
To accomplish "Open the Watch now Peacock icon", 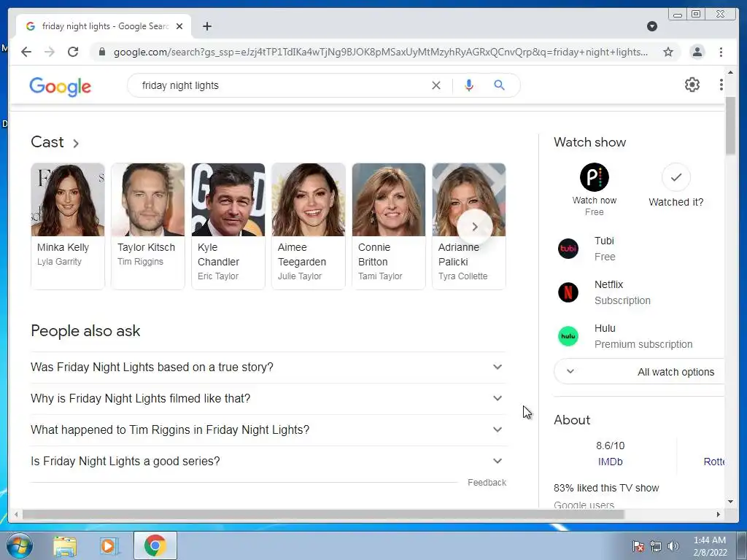I will tap(594, 177).
